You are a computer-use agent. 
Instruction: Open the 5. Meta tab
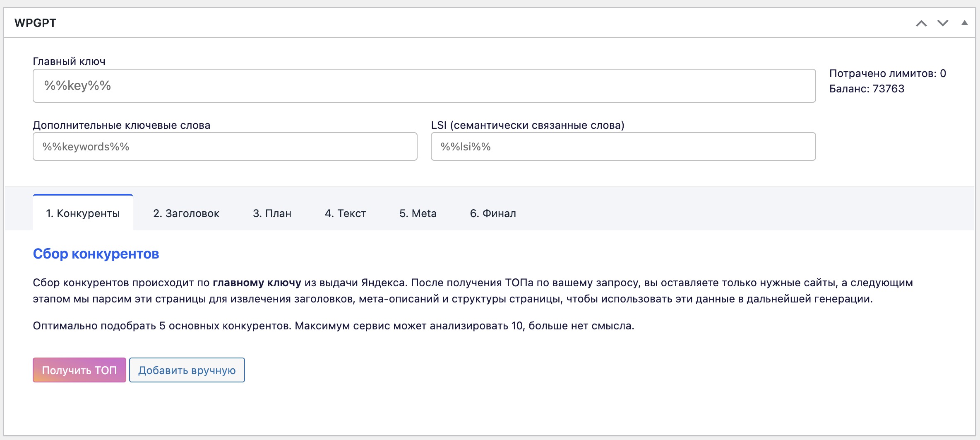(x=418, y=213)
